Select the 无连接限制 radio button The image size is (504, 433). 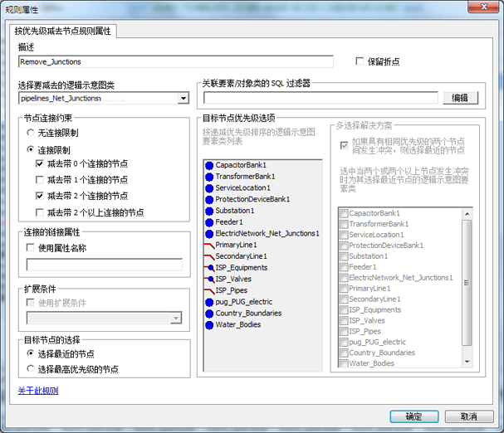tap(31, 133)
